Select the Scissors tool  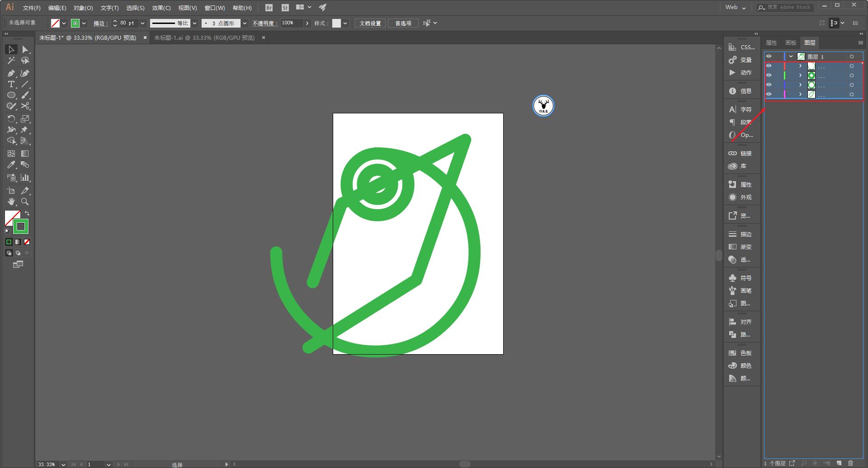coord(25,106)
